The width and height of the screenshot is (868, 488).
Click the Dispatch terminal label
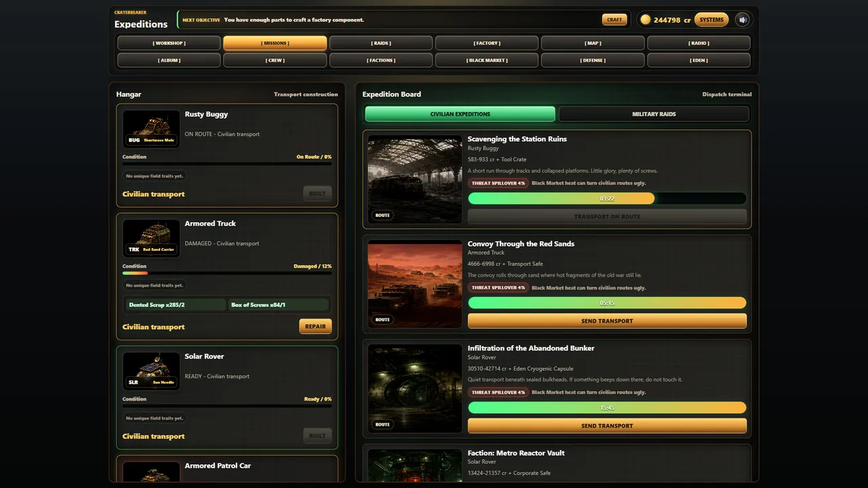(727, 94)
